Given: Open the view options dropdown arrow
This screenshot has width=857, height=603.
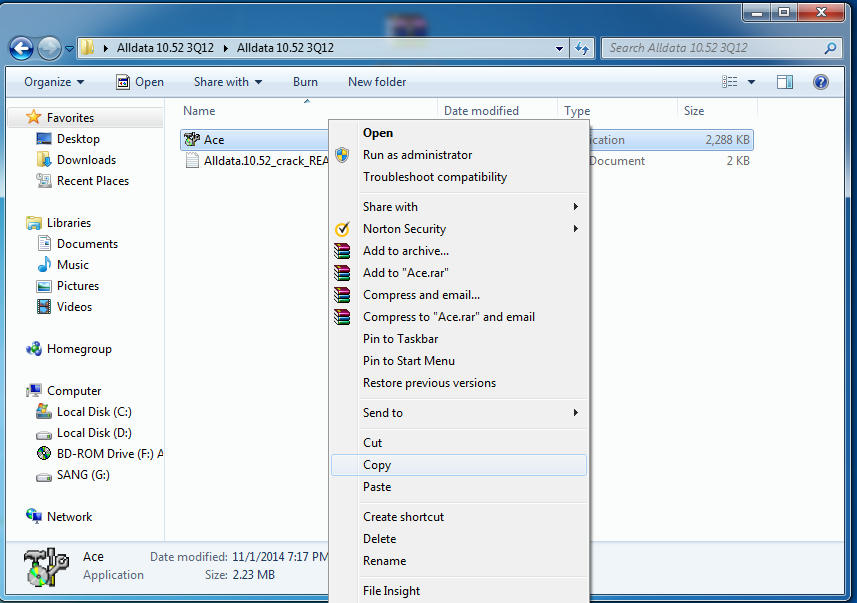Looking at the screenshot, I should point(752,82).
